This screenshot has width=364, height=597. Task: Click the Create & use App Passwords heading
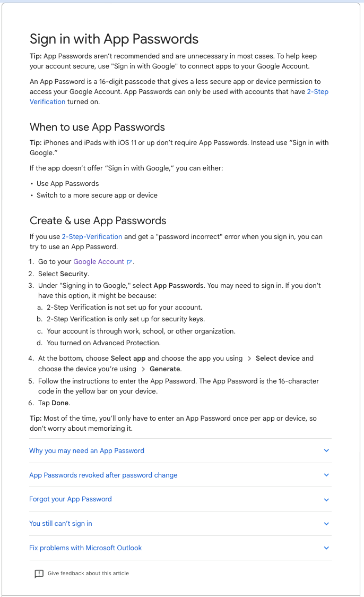pos(98,221)
